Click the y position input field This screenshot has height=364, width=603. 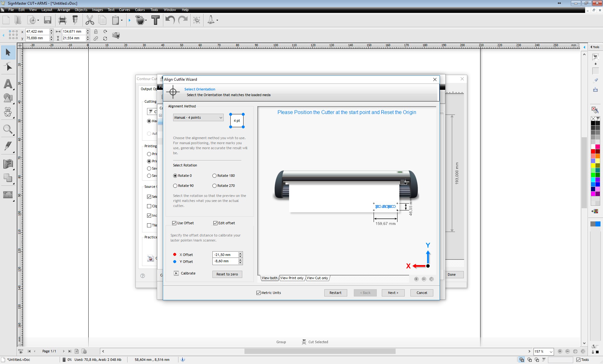(x=37, y=38)
